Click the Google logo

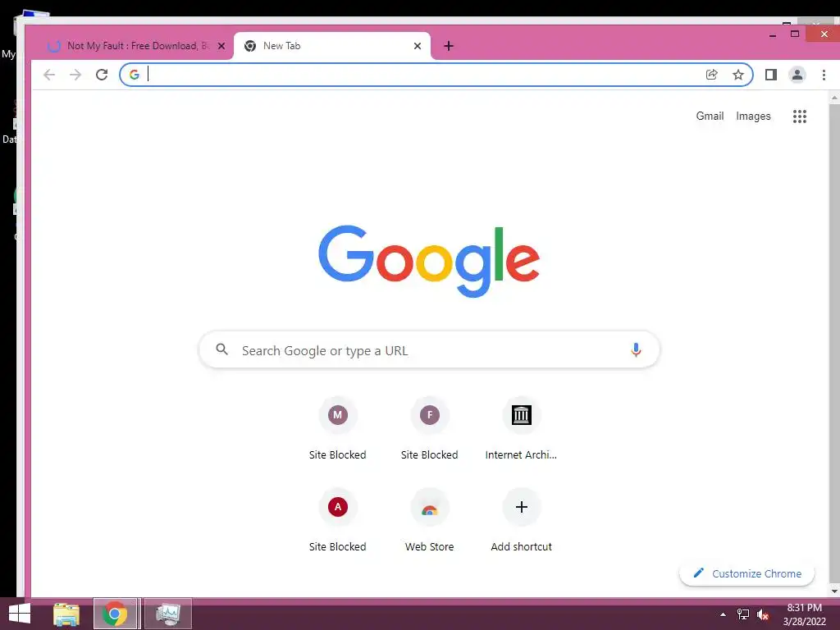point(429,262)
